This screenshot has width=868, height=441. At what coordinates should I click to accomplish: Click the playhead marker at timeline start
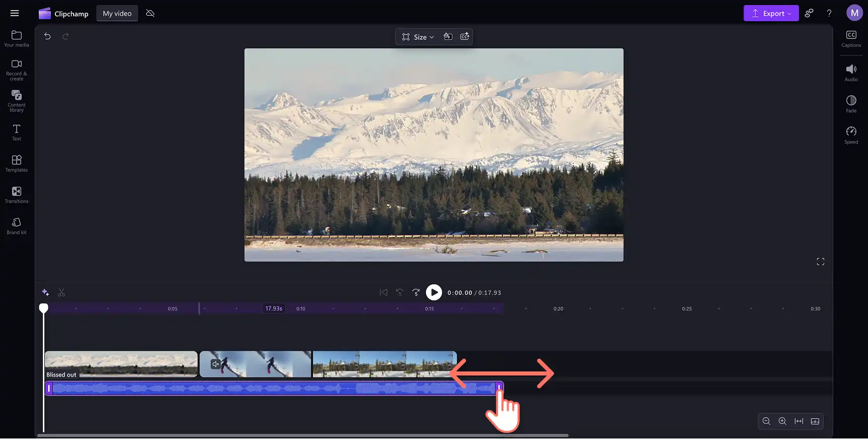pyautogui.click(x=44, y=308)
